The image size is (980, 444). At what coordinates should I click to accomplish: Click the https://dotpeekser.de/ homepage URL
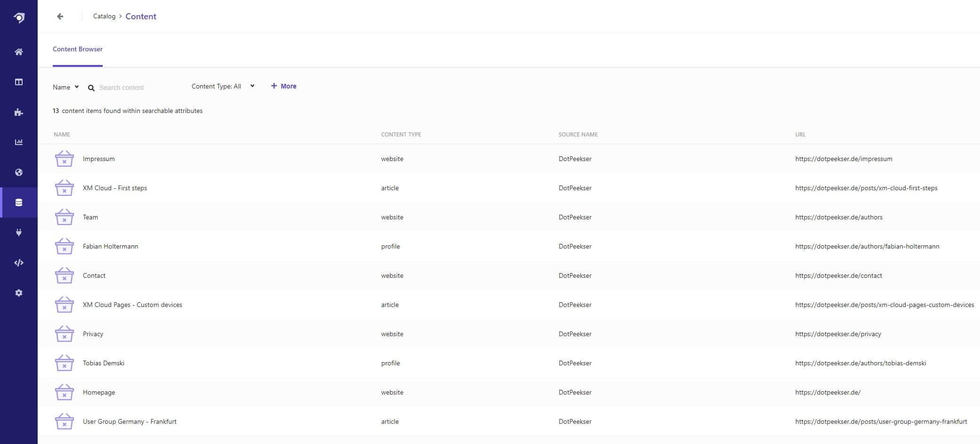[x=827, y=392]
